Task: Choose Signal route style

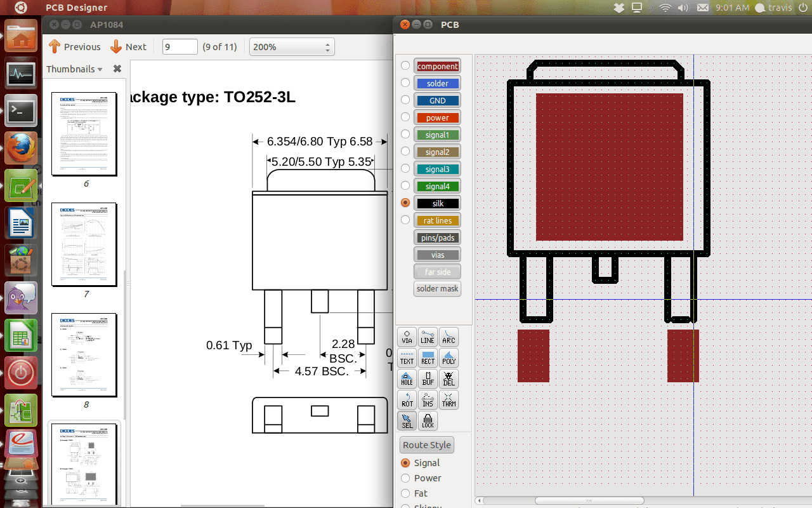Action: pyautogui.click(x=421, y=463)
